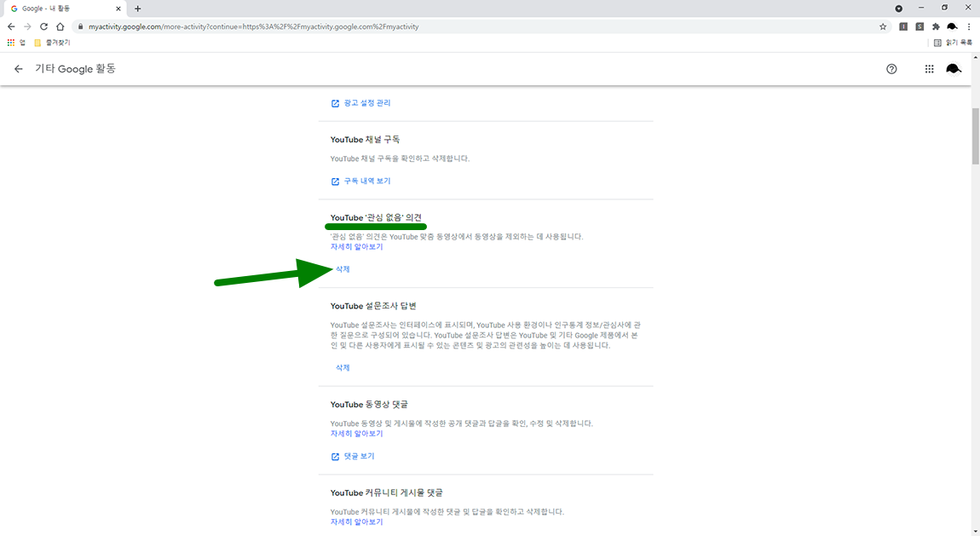Click 자세히 알아보기 under YouTube 동영상 댓글

(x=356, y=434)
